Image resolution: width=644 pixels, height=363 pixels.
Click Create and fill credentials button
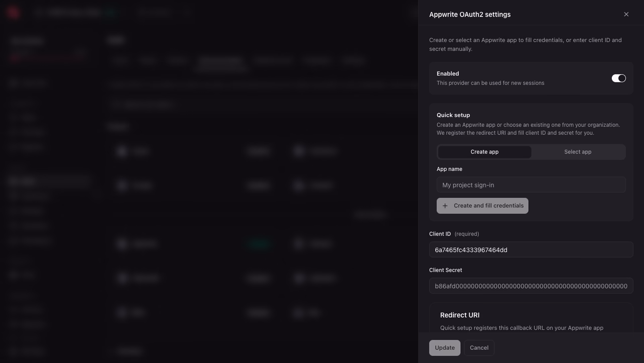click(x=482, y=205)
